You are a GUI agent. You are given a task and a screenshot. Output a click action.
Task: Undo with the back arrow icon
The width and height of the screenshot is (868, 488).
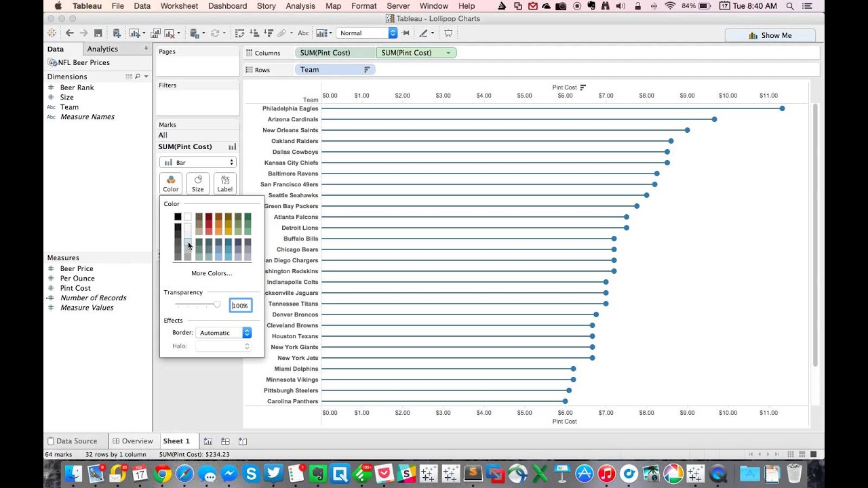coord(69,33)
